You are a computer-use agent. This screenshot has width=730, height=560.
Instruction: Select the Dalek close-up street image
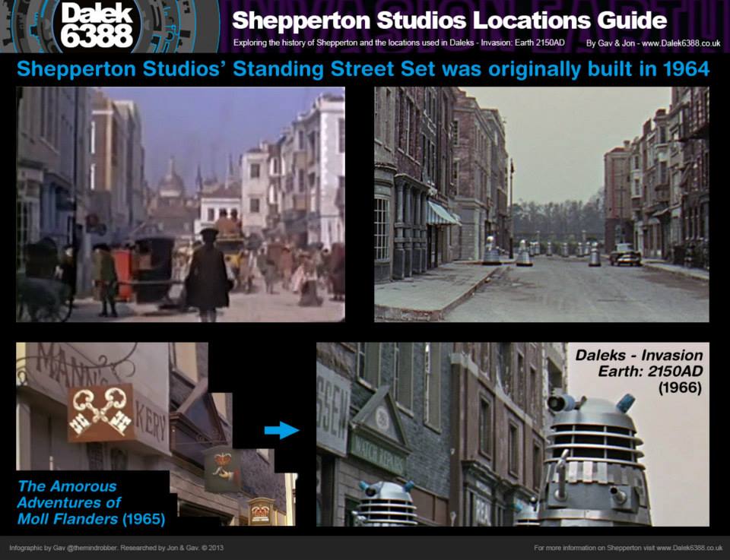coord(513,435)
